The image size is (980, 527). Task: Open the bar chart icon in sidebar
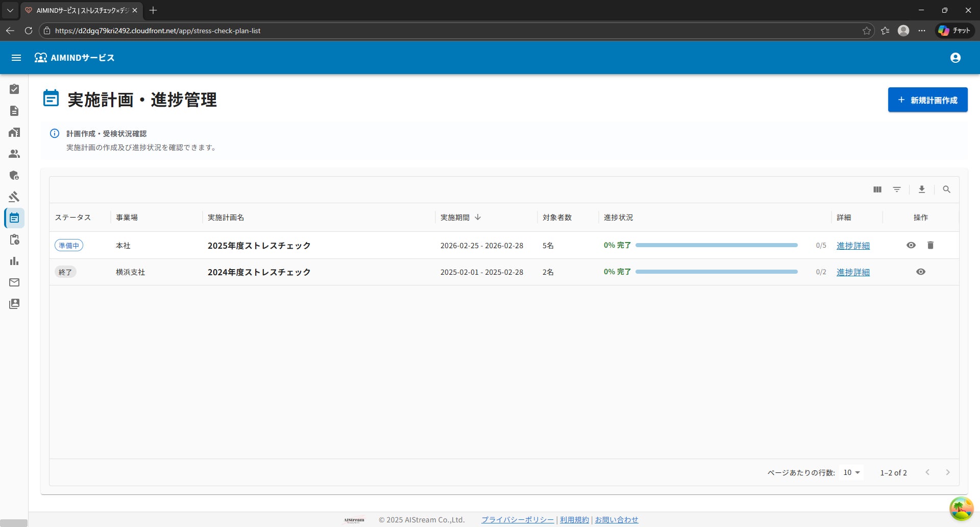click(x=14, y=261)
